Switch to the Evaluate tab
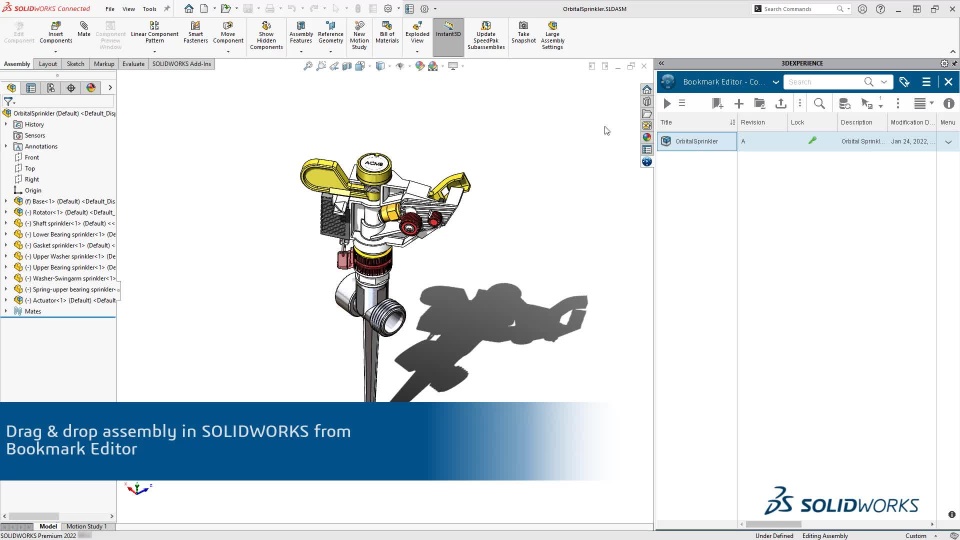960x540 pixels. click(133, 64)
